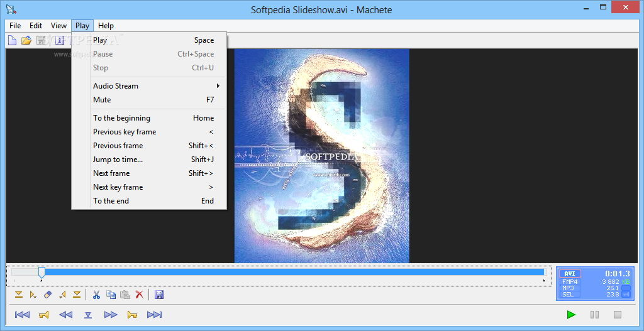This screenshot has width=644, height=331.
Task: Select Previous key frame menu entry
Action: coord(149,132)
